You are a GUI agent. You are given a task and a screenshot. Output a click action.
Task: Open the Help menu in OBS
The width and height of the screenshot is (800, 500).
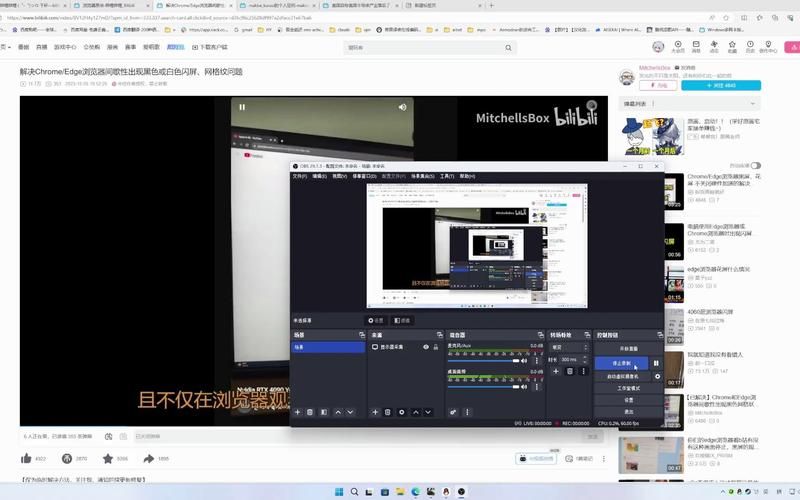click(x=467, y=176)
